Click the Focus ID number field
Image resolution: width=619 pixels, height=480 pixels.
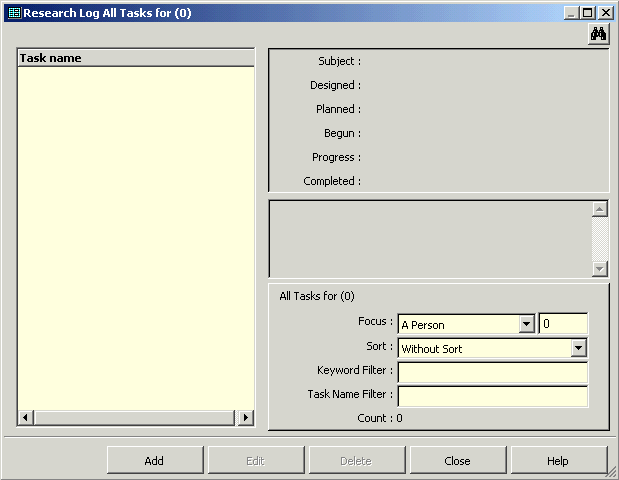point(563,324)
